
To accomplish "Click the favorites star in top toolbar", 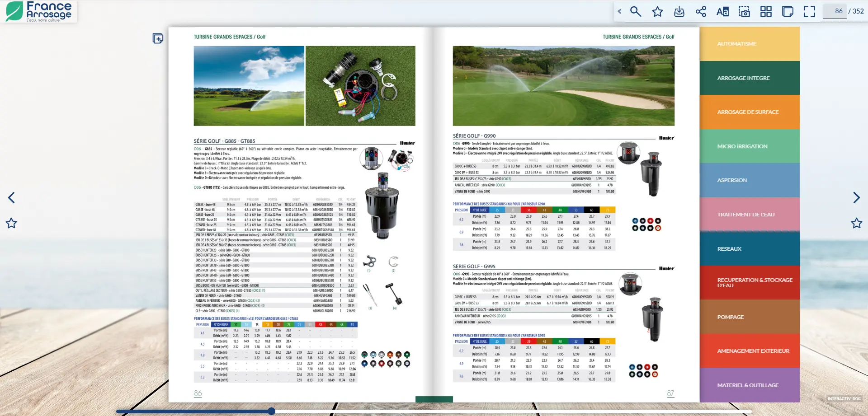I will point(657,12).
